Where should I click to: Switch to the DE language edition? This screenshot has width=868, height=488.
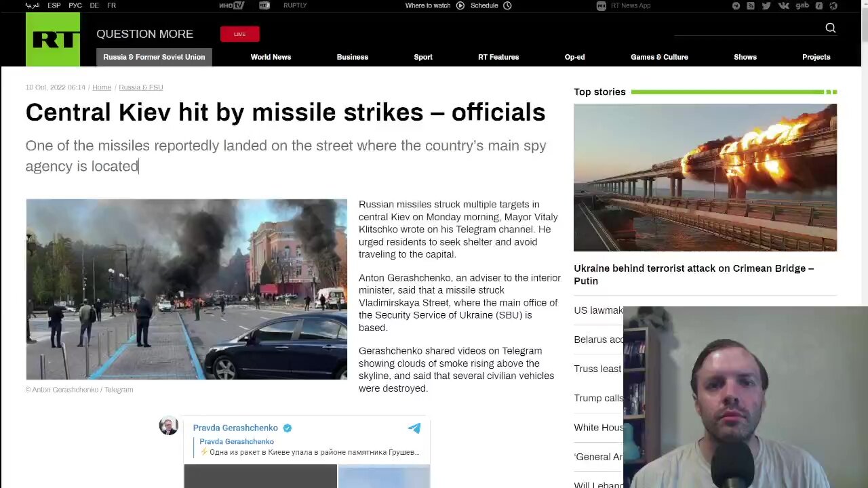tap(94, 5)
